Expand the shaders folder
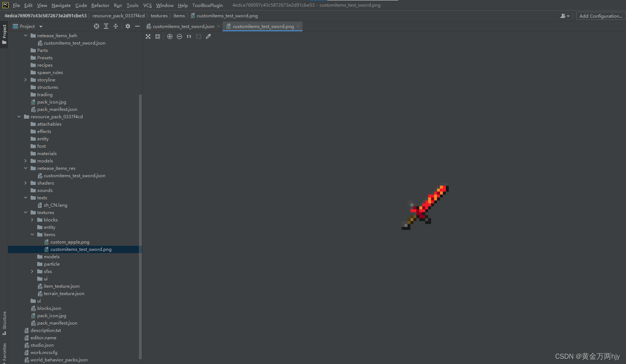The height and width of the screenshot is (364, 626). 25,183
